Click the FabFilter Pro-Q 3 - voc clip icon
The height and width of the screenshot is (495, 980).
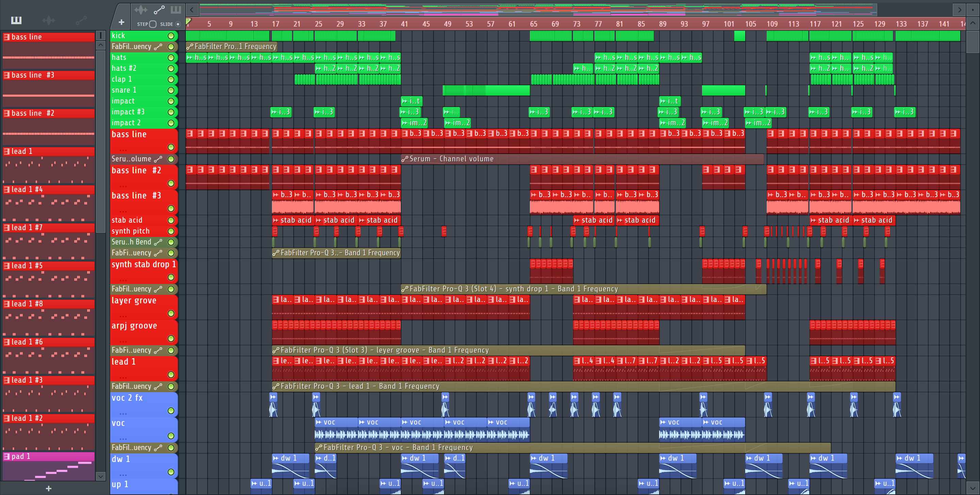click(319, 448)
